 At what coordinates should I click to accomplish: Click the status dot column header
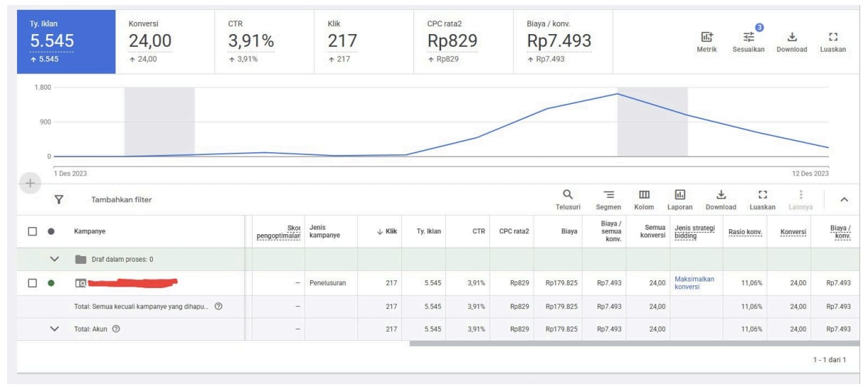tap(51, 232)
